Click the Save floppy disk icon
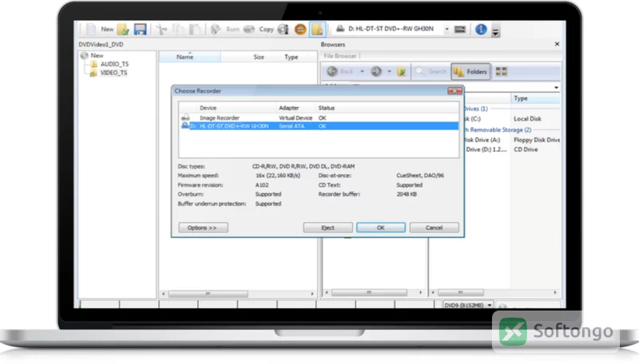The width and height of the screenshot is (639, 364). click(141, 29)
